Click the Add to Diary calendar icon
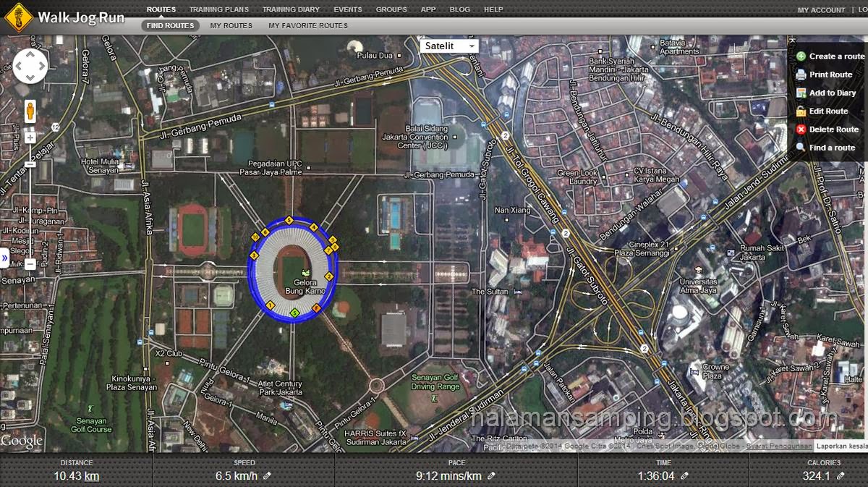Image resolution: width=868 pixels, height=487 pixels. (801, 93)
